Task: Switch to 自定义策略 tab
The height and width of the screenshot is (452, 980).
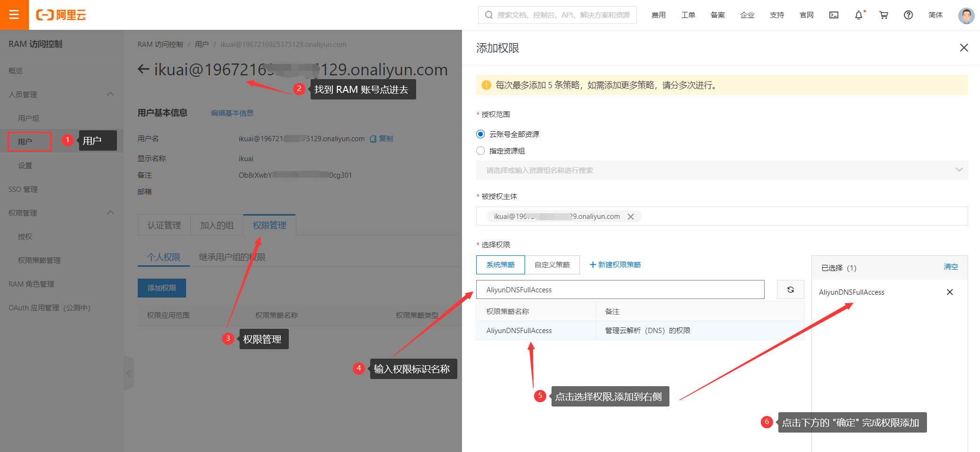Action: pos(552,265)
